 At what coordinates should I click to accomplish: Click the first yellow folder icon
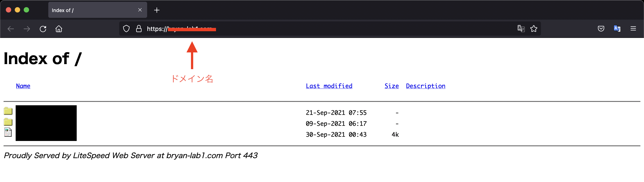pyautogui.click(x=8, y=111)
